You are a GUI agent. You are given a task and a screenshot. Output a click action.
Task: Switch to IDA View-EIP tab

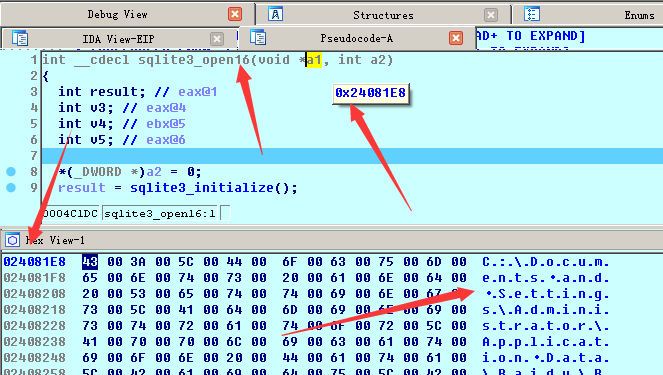tap(118, 39)
